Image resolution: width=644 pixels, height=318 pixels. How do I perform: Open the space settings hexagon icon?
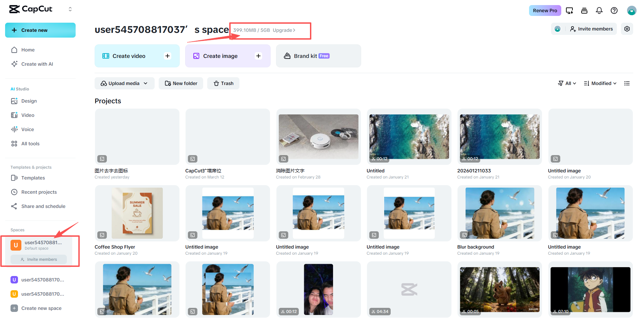click(627, 29)
